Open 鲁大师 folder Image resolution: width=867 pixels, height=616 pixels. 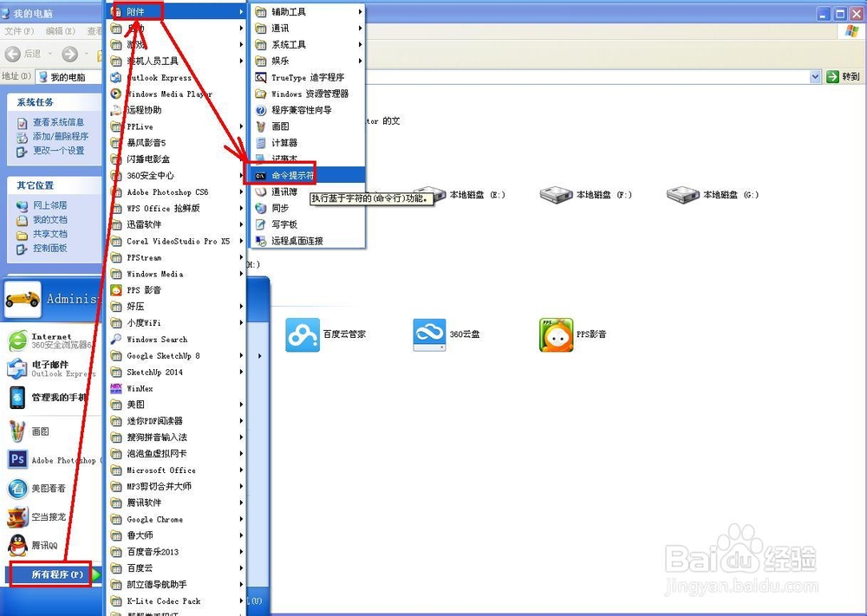(177, 535)
